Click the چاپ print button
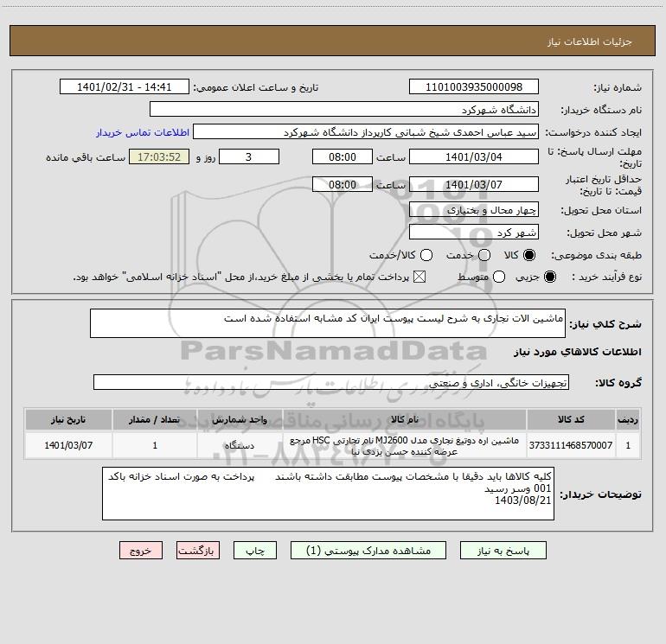 [x=255, y=551]
